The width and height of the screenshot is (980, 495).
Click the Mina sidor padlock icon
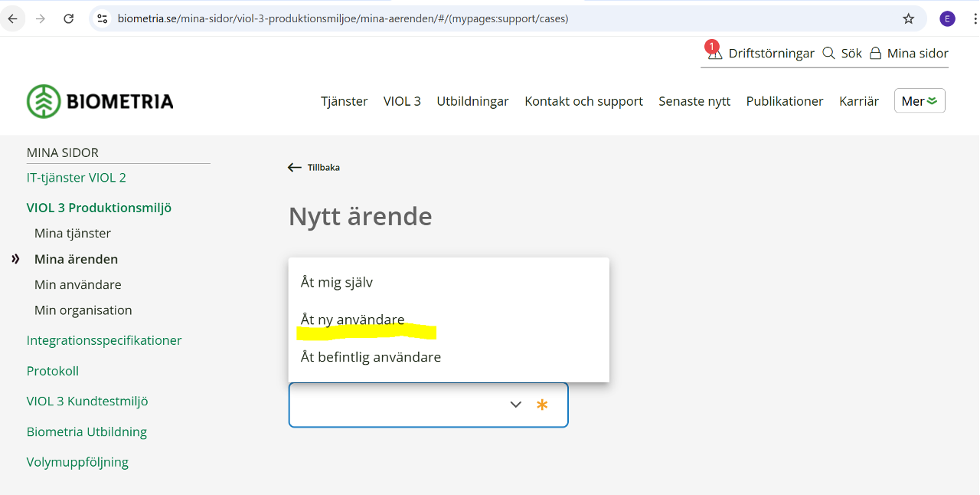tap(875, 53)
